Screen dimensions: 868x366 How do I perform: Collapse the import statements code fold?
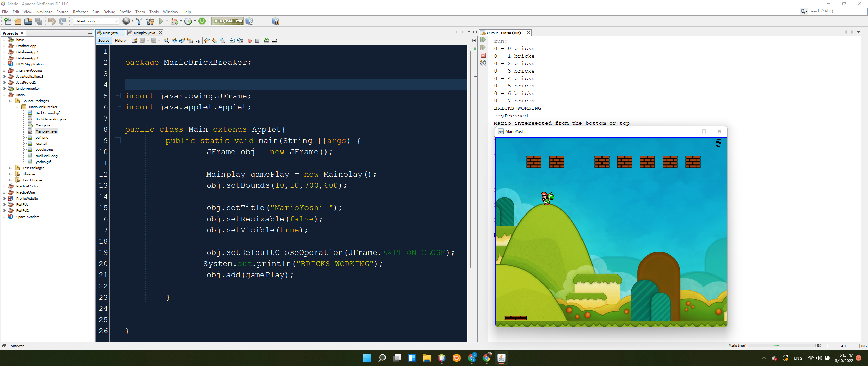coord(118,96)
